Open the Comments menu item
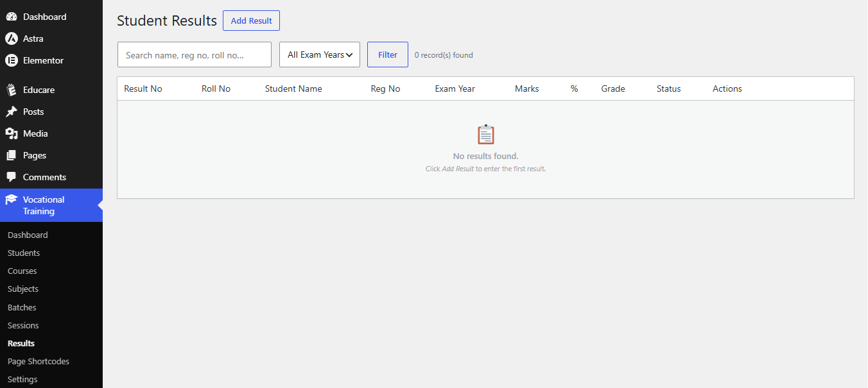The height and width of the screenshot is (388, 868). tap(51, 177)
